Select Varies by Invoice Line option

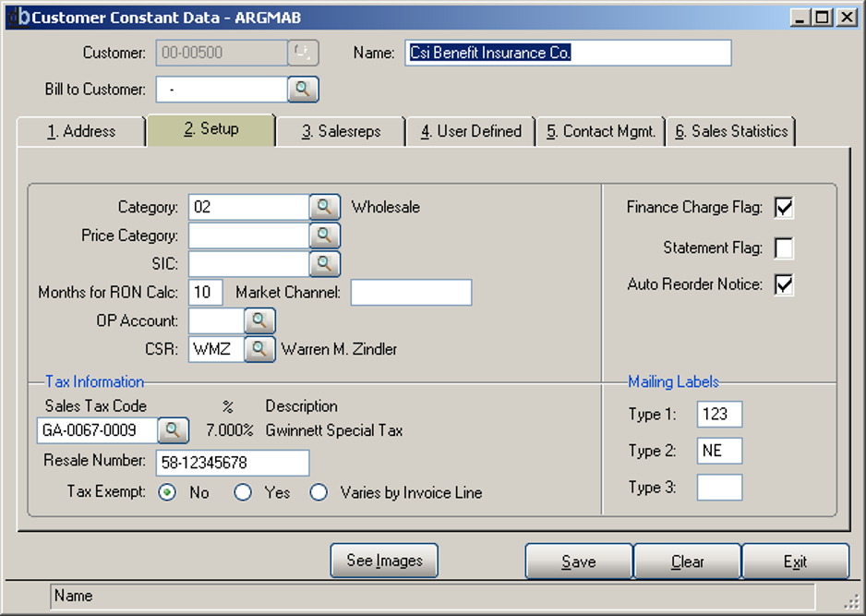coord(319,492)
